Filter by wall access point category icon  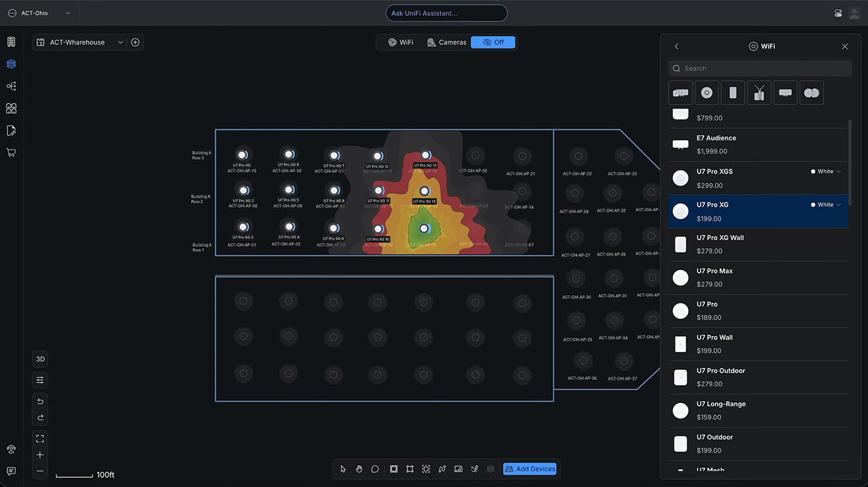pyautogui.click(x=733, y=93)
